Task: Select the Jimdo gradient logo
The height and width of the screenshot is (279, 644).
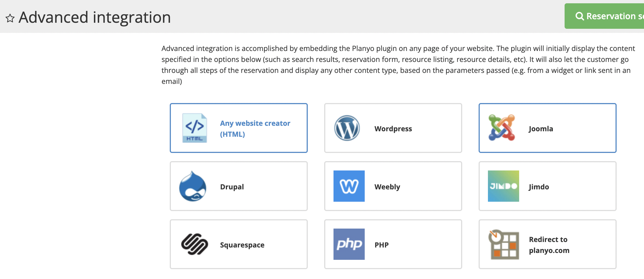Action: 503,186
